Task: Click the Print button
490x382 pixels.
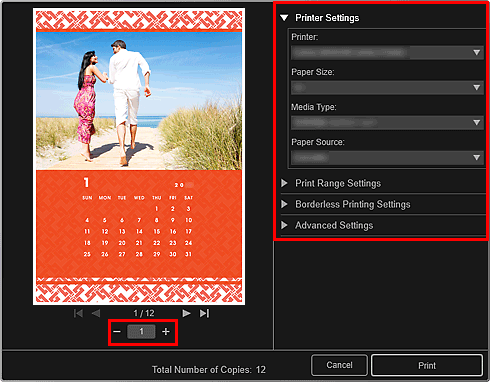Action: coord(427,365)
